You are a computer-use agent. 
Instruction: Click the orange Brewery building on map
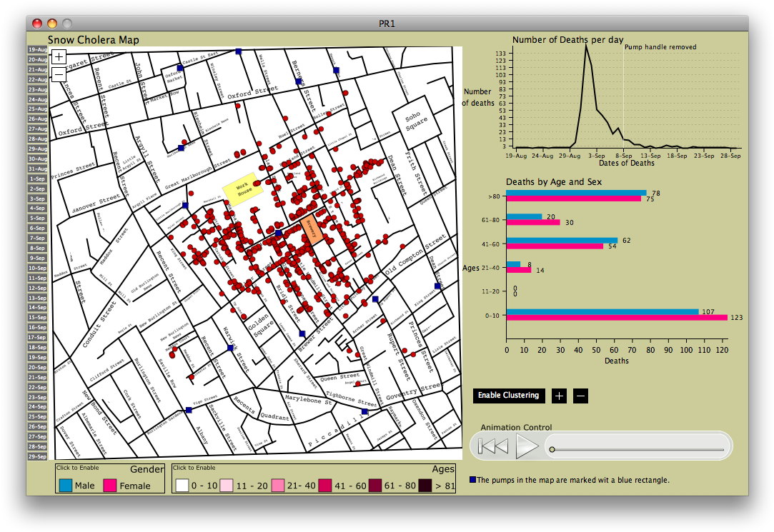312,229
